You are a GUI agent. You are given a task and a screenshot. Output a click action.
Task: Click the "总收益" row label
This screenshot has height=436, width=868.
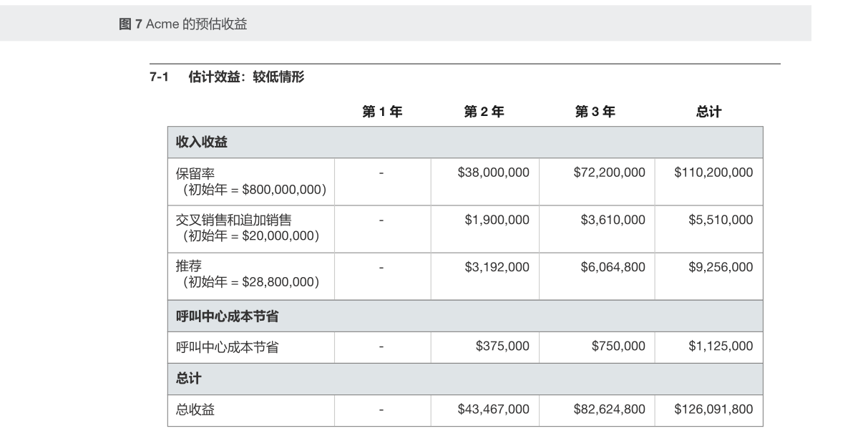click(x=195, y=410)
